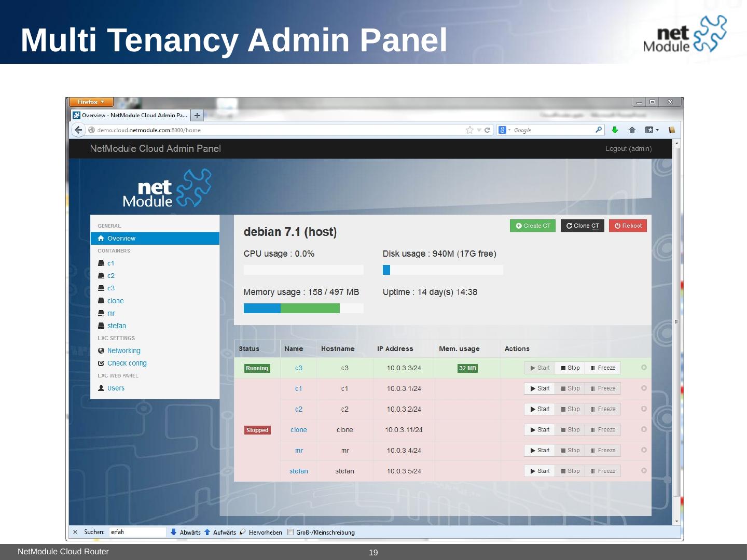Go to the browser home page icon

click(632, 130)
